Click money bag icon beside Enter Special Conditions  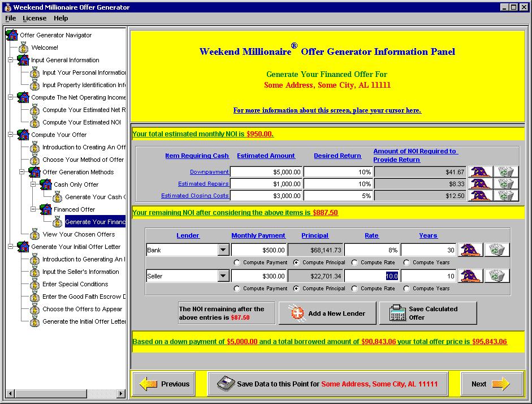[34, 284]
